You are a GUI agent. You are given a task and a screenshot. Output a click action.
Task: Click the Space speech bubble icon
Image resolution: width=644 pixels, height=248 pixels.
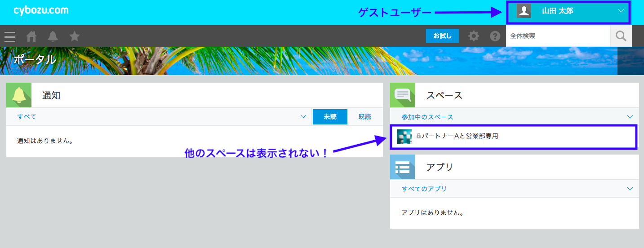pyautogui.click(x=403, y=95)
